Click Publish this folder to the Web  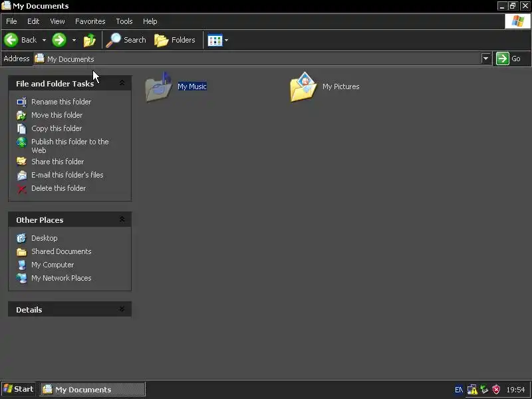[x=70, y=146]
